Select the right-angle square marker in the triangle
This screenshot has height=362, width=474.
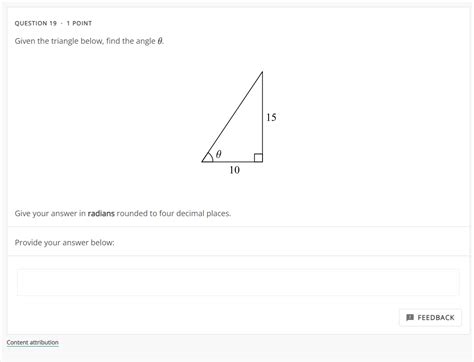coord(258,158)
